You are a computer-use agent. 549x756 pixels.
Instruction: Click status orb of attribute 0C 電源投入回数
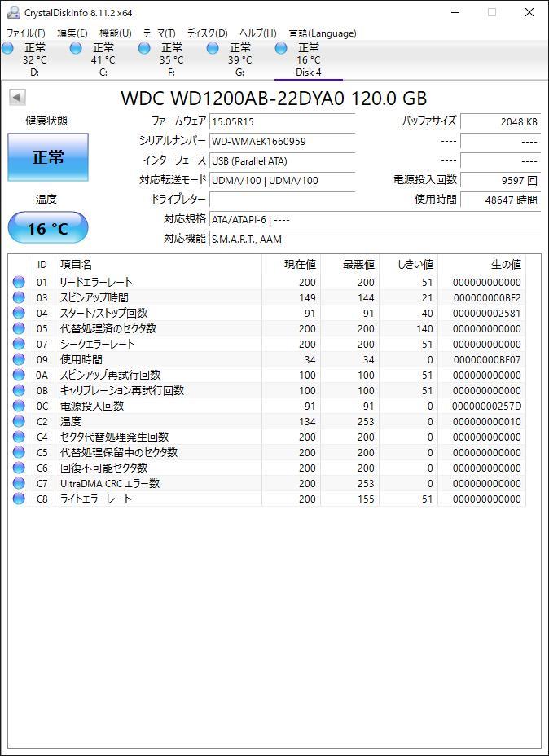19,406
